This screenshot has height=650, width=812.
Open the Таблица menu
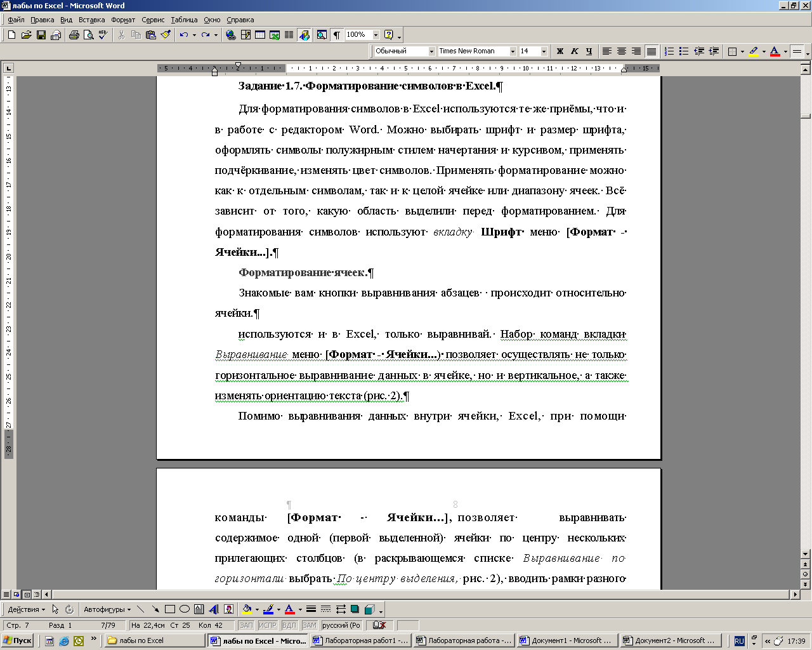tap(184, 20)
